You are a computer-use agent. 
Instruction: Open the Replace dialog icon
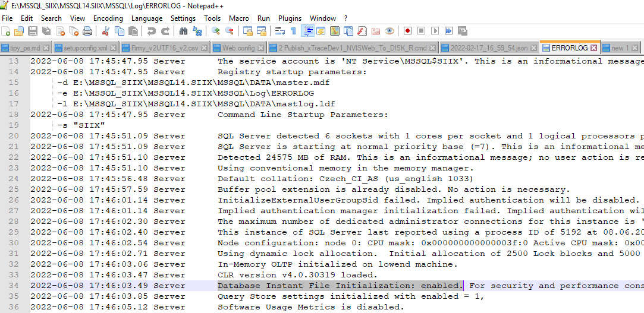197,31
